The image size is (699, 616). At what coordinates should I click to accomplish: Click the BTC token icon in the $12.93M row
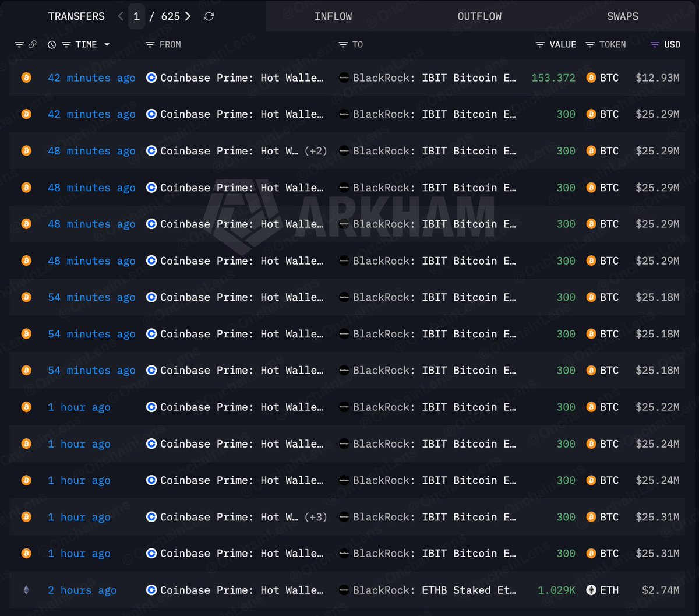[591, 78]
